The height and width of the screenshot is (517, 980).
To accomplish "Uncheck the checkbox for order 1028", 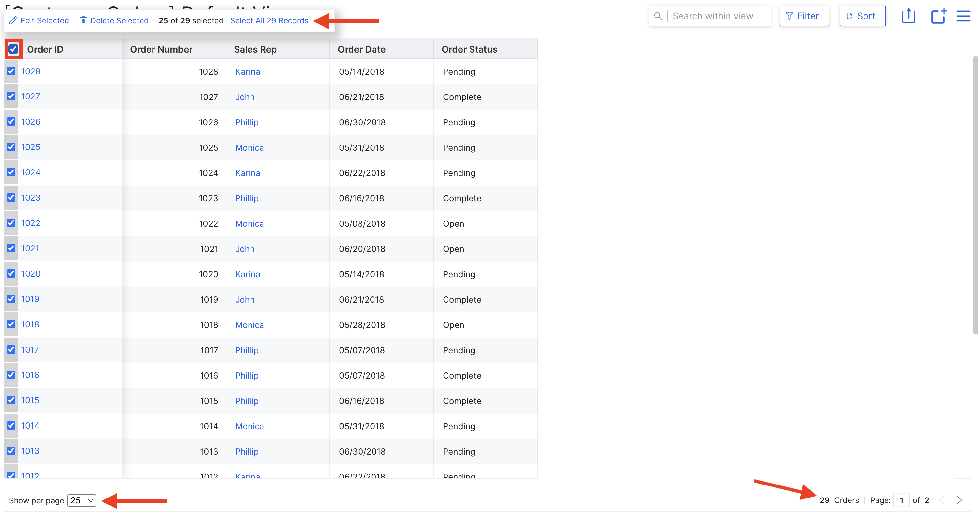I will click(11, 71).
